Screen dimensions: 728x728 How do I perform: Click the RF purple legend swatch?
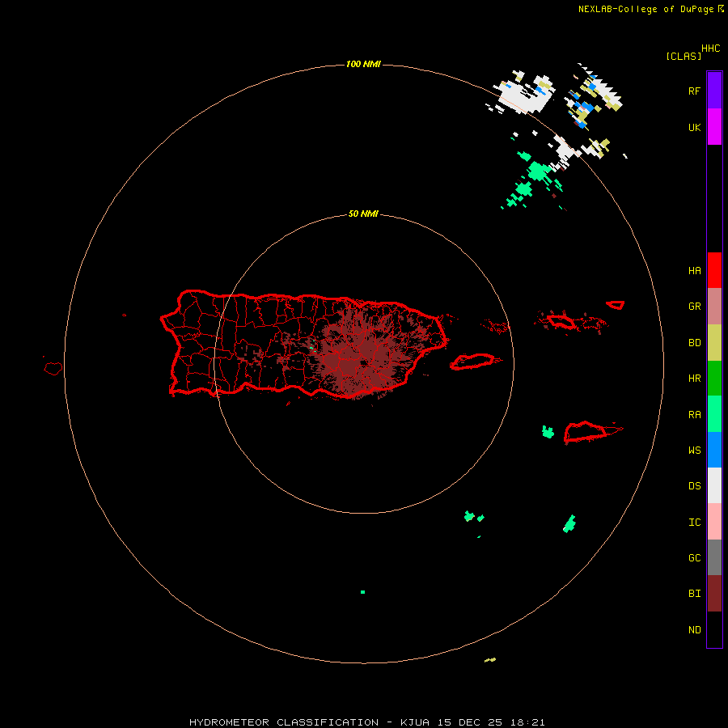click(714, 91)
